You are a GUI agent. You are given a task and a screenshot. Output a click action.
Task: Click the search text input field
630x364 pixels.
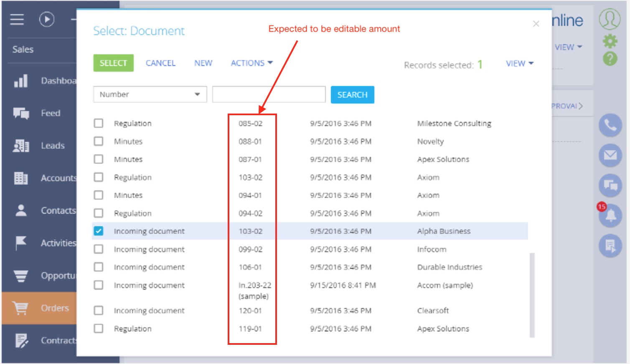point(269,94)
